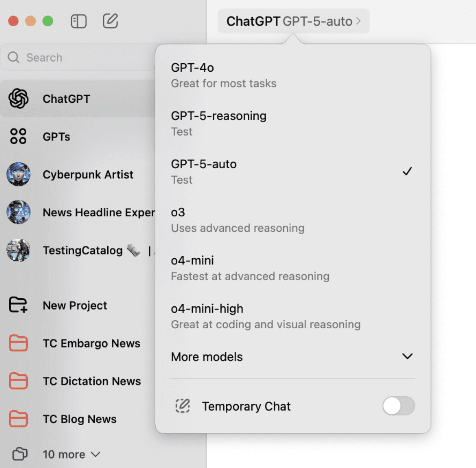Open News Headline Expert GPT
476x468 pixels.
tap(78, 213)
